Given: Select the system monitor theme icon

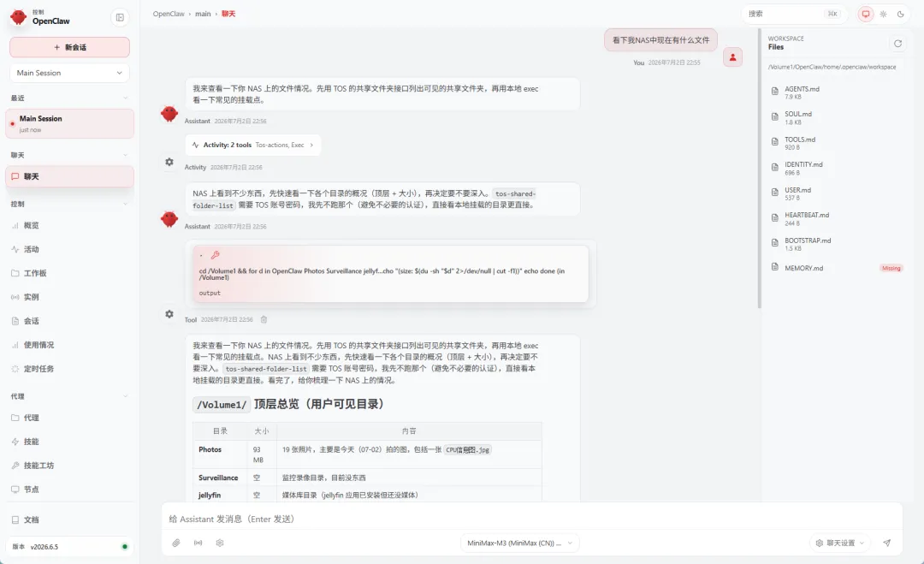Looking at the screenshot, I should (x=865, y=14).
